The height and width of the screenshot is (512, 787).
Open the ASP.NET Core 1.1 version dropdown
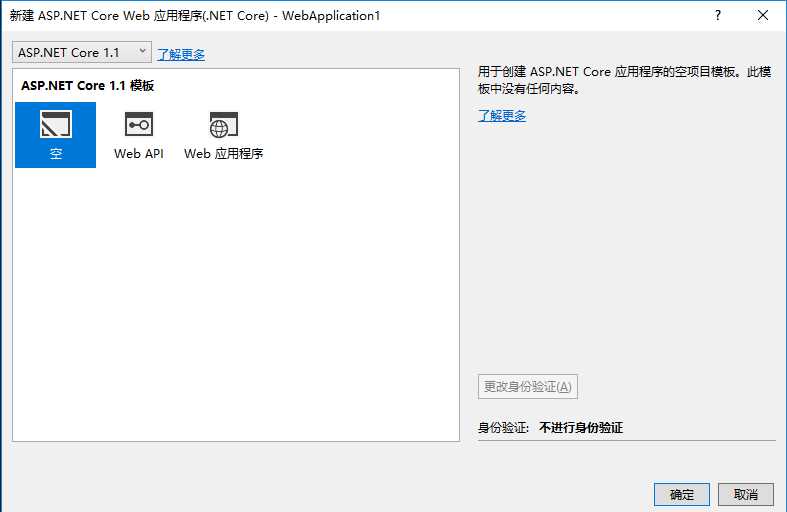[x=82, y=52]
